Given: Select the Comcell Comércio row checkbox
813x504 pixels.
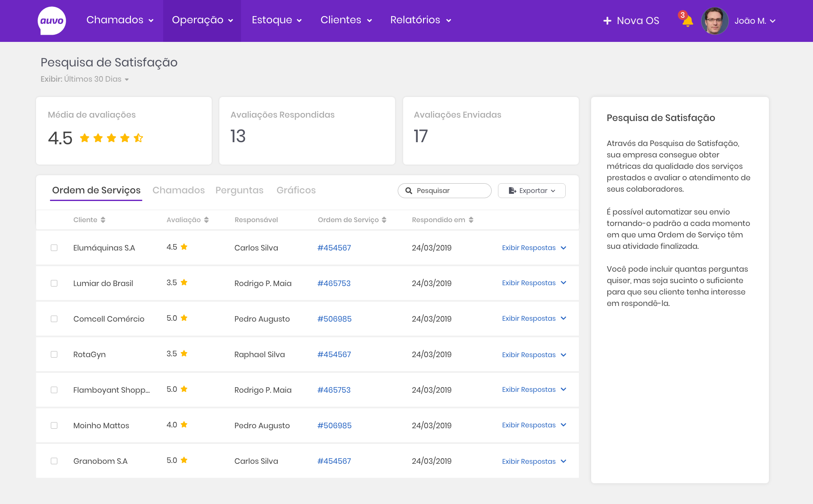Looking at the screenshot, I should click(54, 319).
